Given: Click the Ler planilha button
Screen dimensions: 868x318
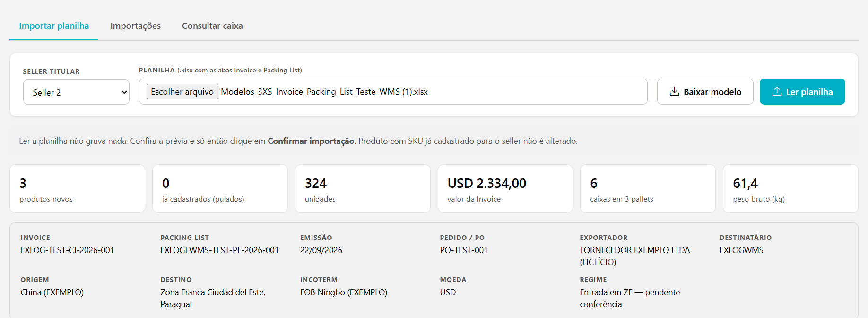Looking at the screenshot, I should tap(802, 92).
